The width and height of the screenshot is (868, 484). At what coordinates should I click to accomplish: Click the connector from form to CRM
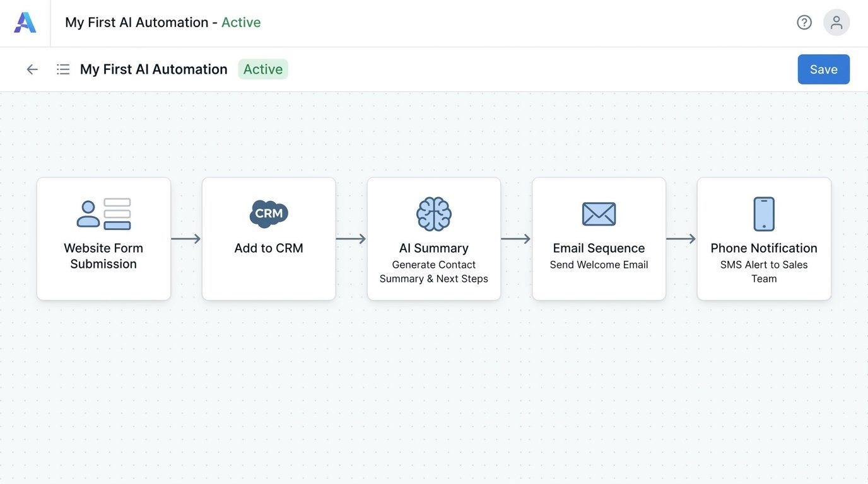[186, 239]
